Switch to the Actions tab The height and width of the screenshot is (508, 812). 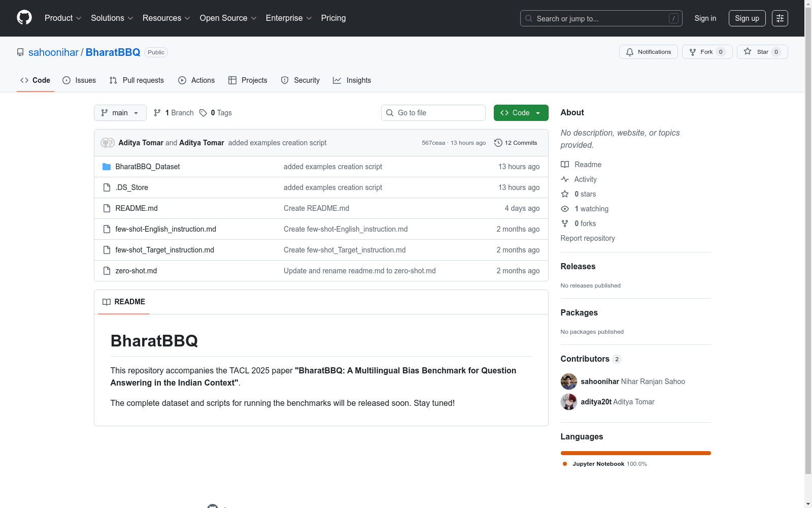coord(196,80)
